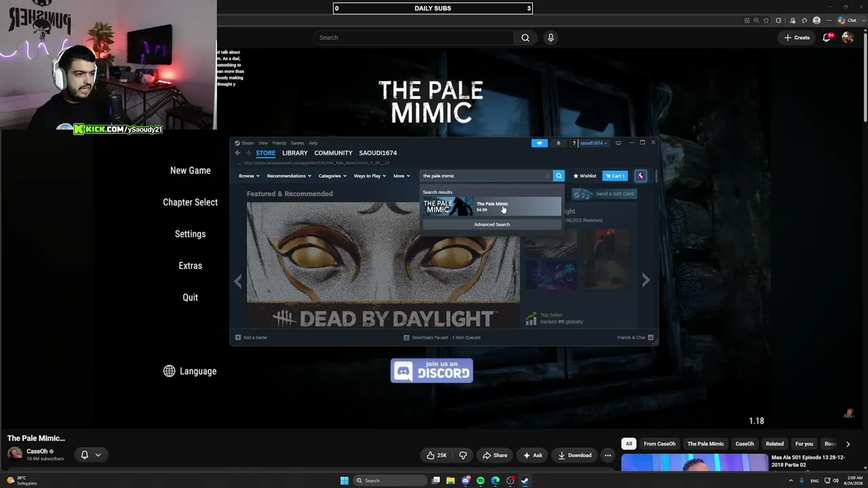The width and height of the screenshot is (868, 488).
Task: Switch to Steam LIBRARY tab
Action: (295, 153)
